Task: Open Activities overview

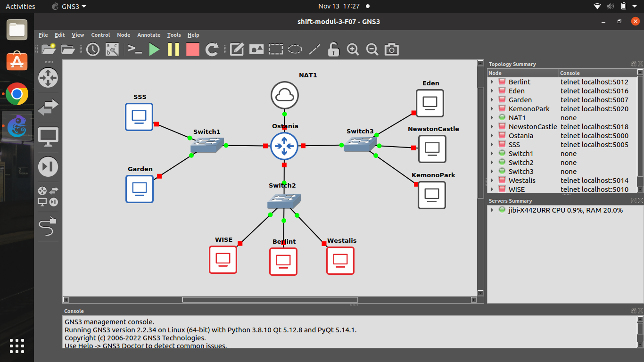Action: click(x=20, y=7)
